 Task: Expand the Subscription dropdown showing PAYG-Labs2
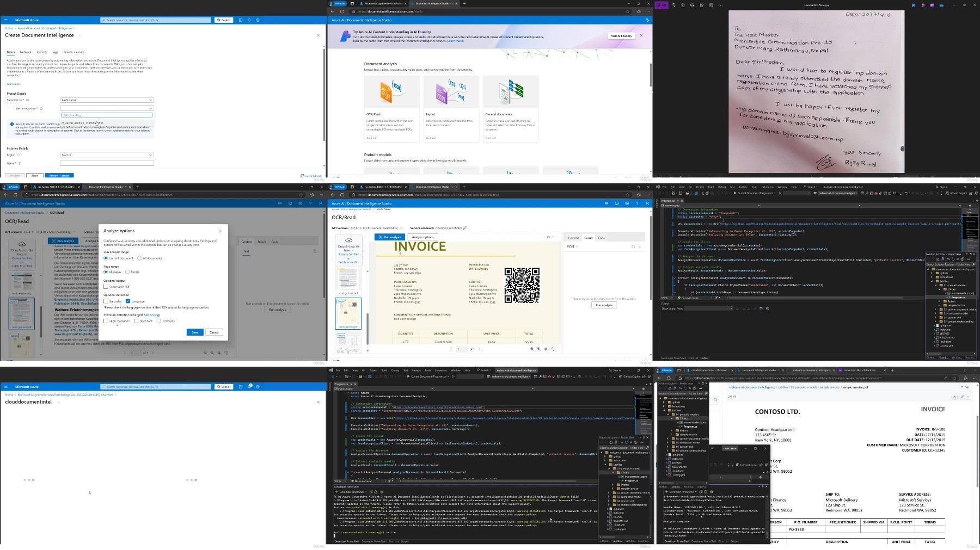pyautogui.click(x=107, y=100)
